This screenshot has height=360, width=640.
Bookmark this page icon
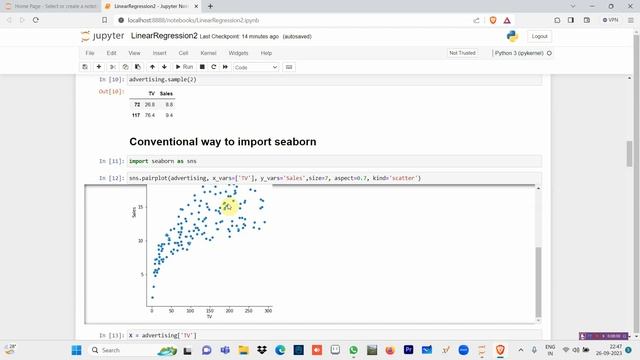click(x=104, y=20)
